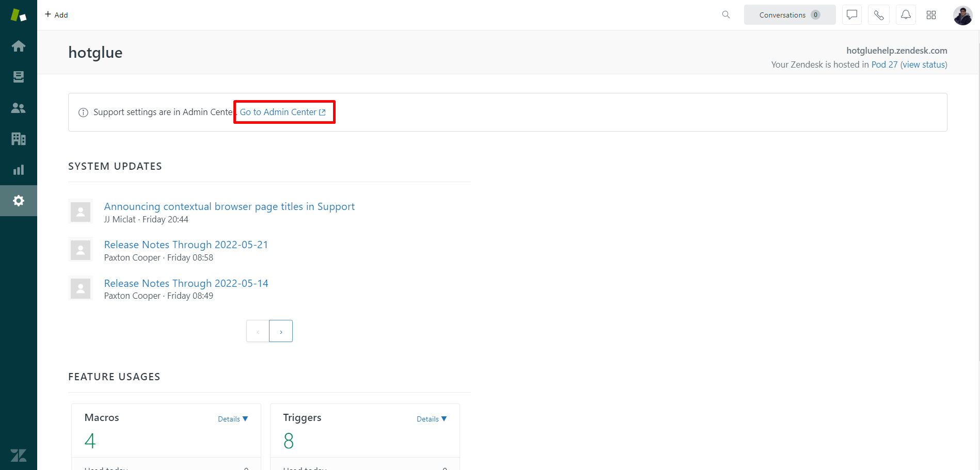Open the Home dashboard in sidebar

[19, 46]
